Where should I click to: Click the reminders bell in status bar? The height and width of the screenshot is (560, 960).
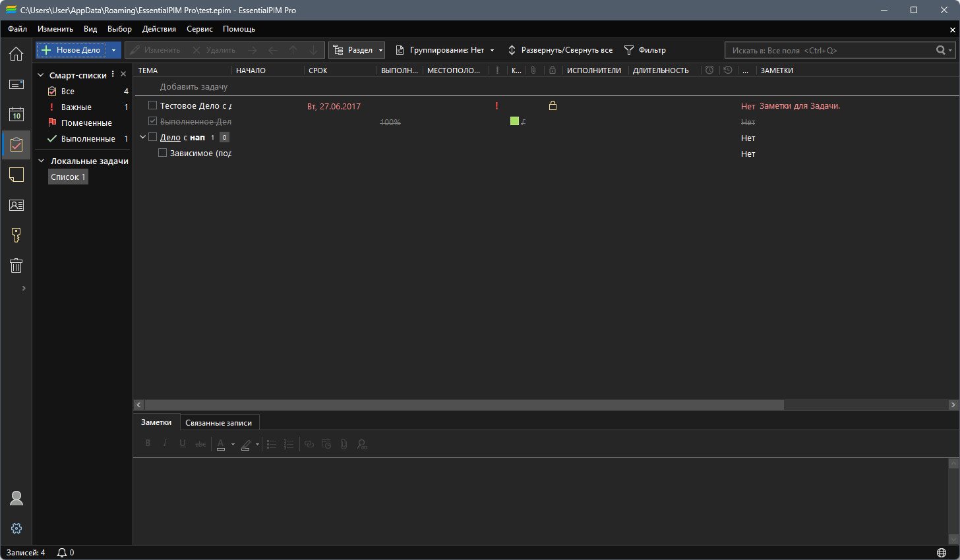[62, 553]
